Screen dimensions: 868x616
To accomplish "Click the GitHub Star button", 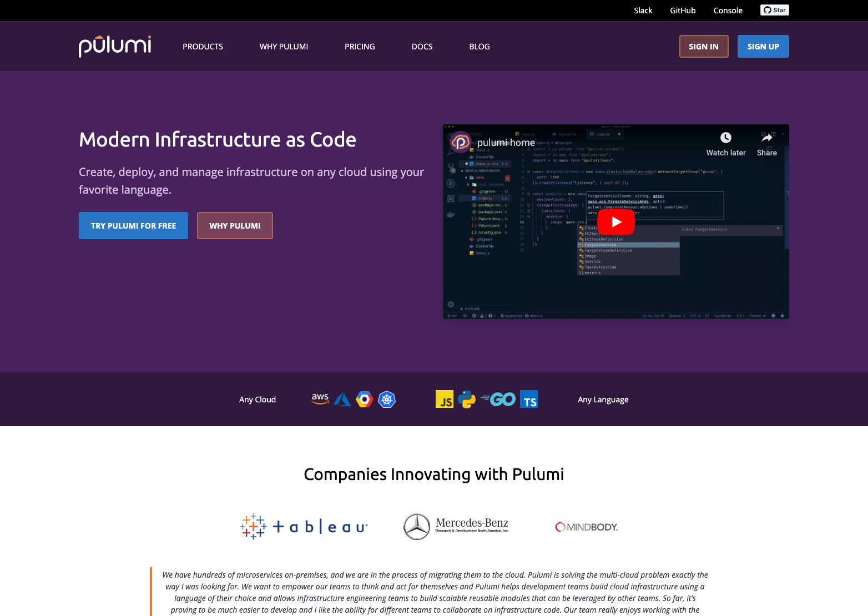I will [775, 10].
